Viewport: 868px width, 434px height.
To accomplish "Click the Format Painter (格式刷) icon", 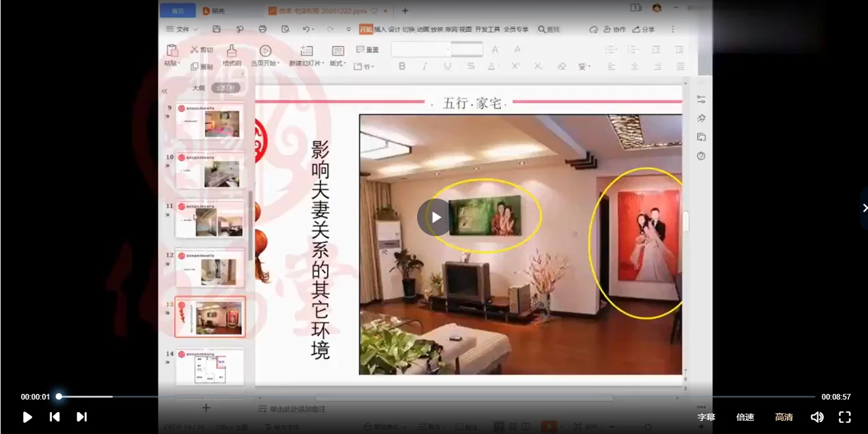I will (232, 51).
